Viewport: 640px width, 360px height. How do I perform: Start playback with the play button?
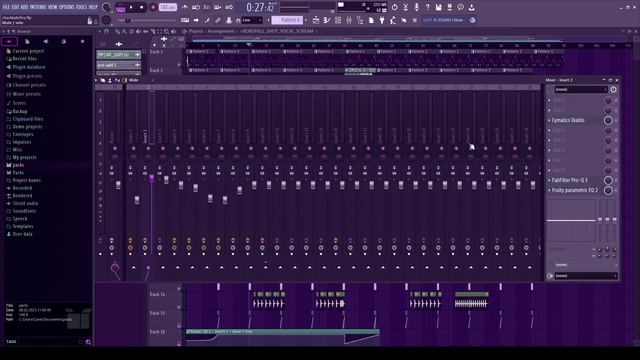tap(131, 7)
